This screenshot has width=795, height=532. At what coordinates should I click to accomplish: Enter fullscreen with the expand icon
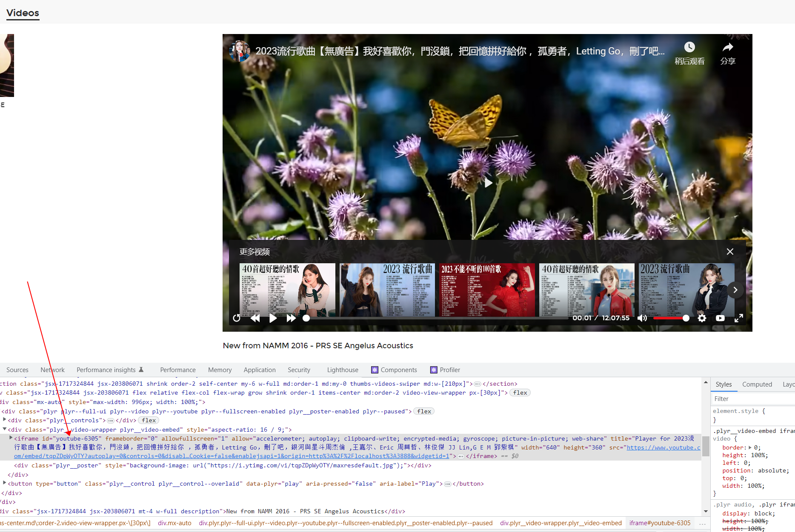click(739, 318)
